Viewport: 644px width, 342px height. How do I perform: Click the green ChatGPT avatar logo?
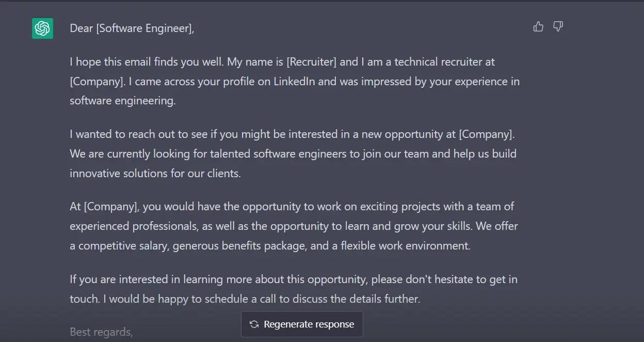pos(43,28)
